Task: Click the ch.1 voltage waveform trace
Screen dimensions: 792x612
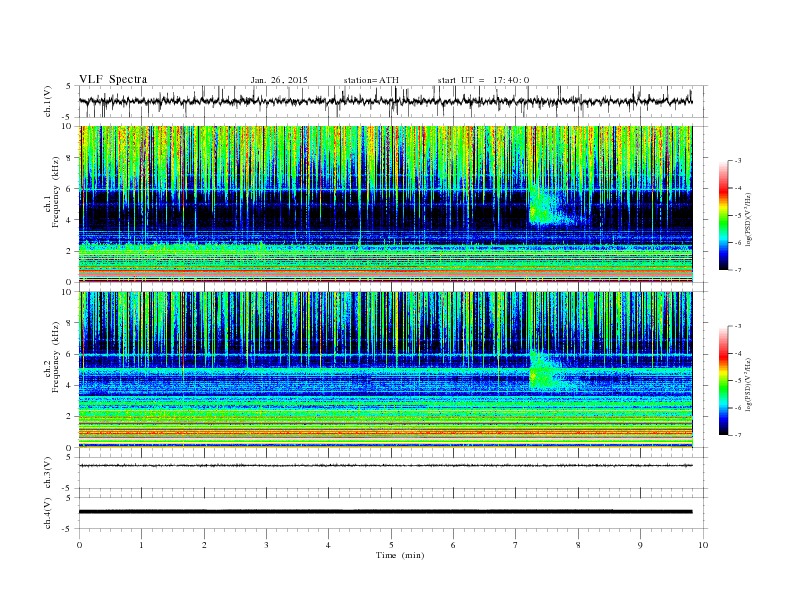Action: coord(385,101)
